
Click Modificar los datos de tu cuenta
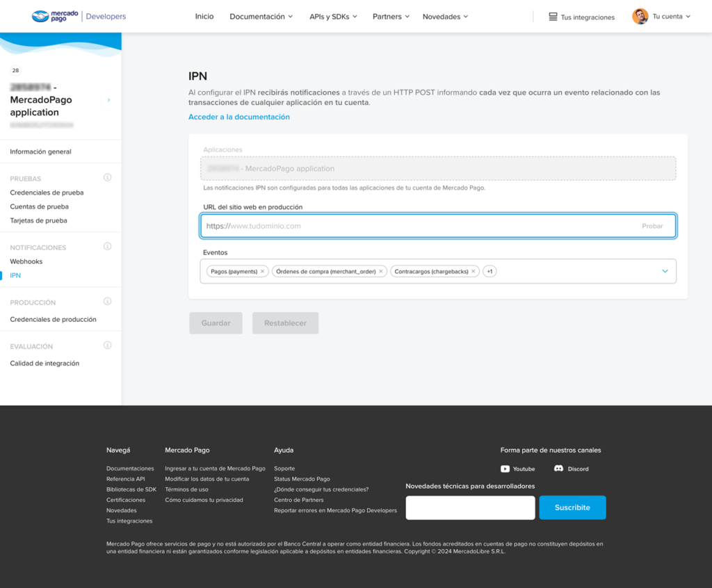point(207,479)
